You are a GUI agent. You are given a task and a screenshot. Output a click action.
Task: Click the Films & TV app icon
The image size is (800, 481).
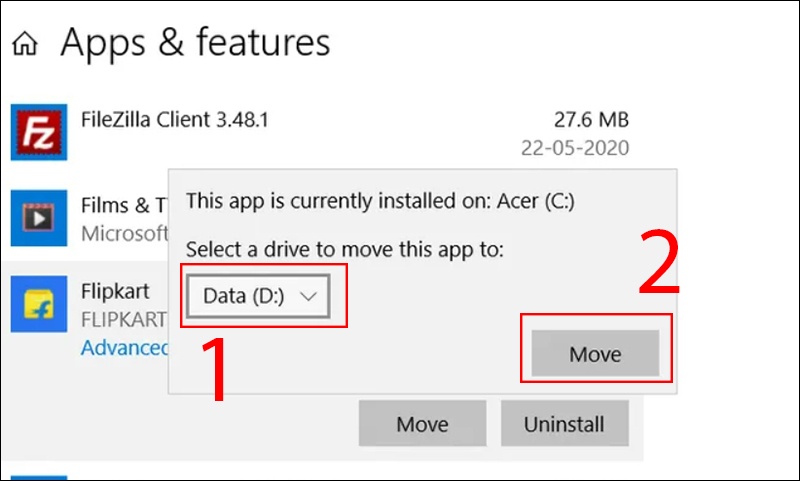tap(39, 216)
